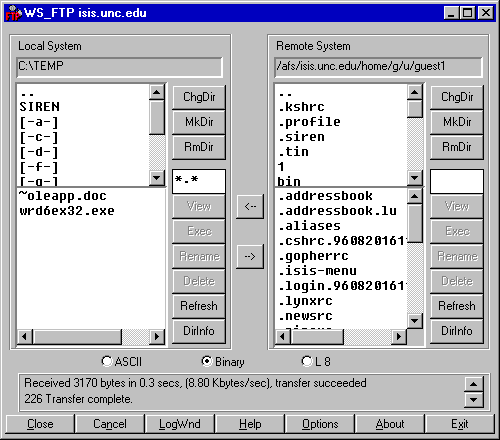
Task: Select the ASCII transfer mode
Action: (x=121, y=362)
